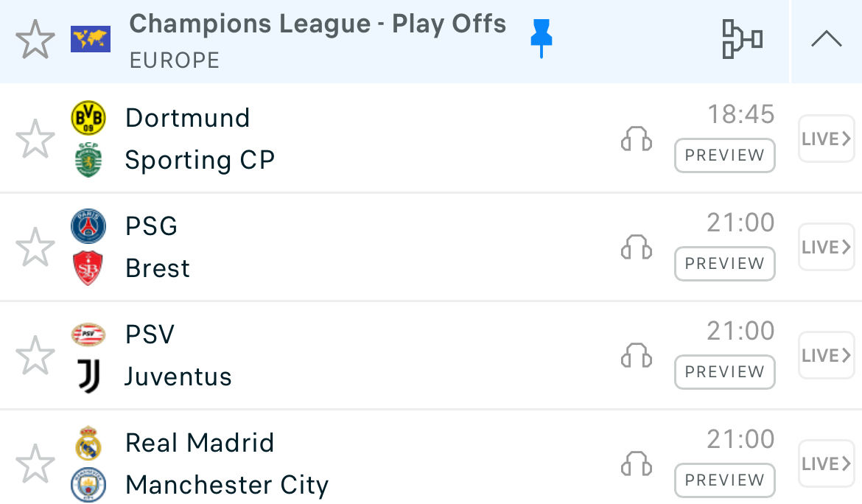
Task: Star the Dortmund vs Sporting CP match
Action: [x=35, y=139]
